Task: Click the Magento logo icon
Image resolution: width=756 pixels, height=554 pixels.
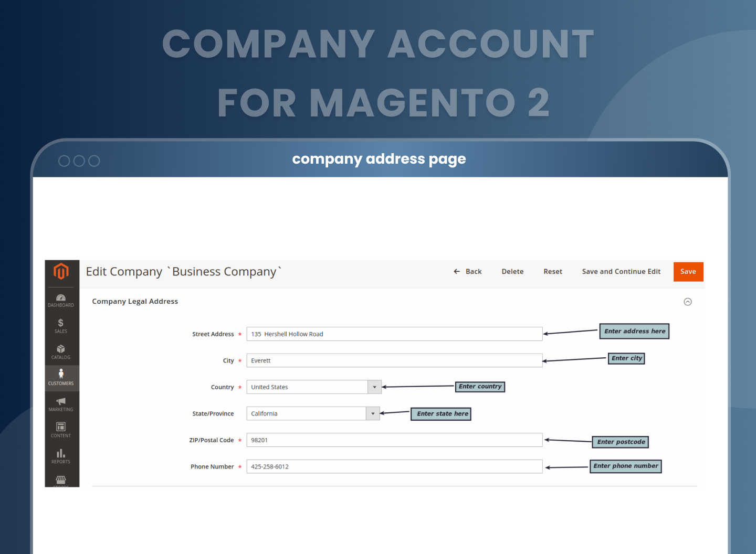Action: 61,271
